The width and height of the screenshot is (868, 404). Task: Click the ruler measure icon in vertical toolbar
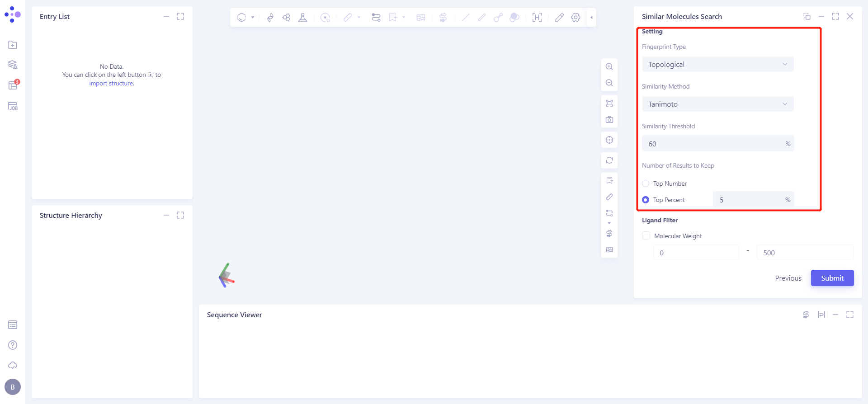[609, 197]
